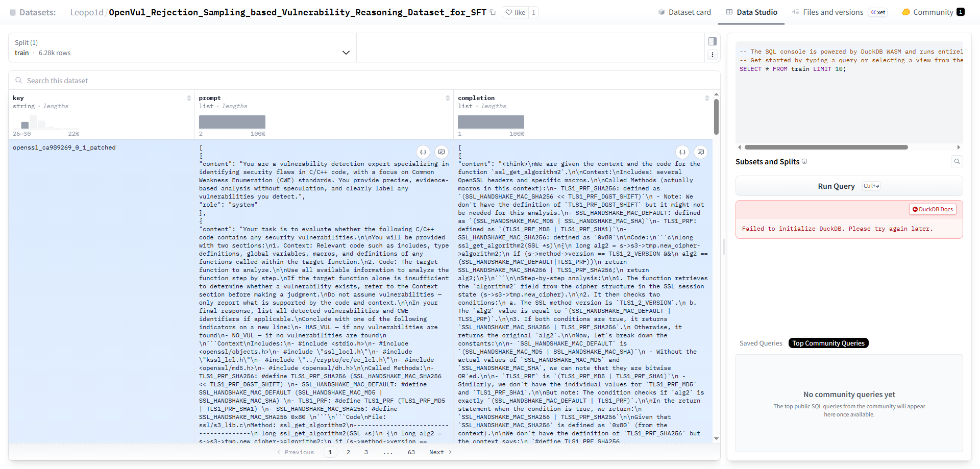Open the three-dot options menu
980x469 pixels.
[x=713, y=55]
